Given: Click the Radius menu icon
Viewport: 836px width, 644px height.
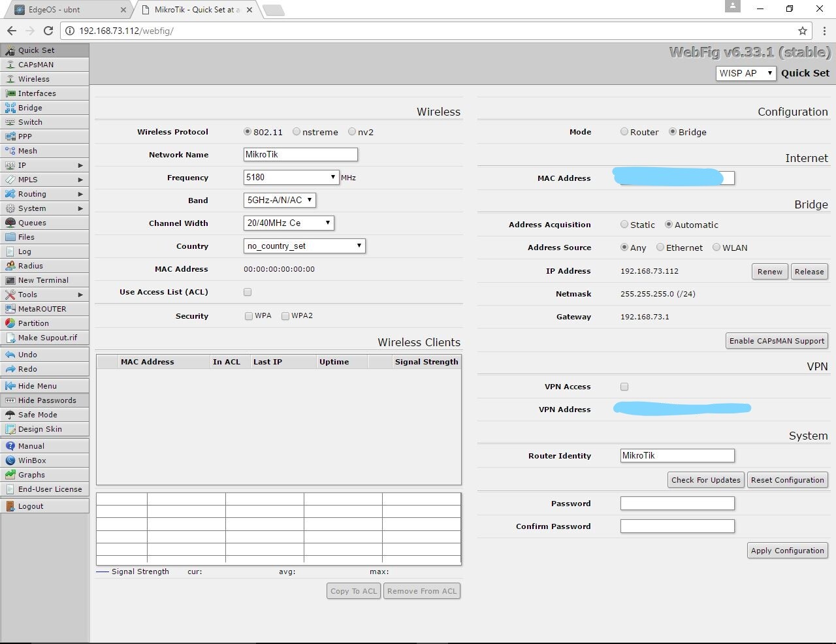Looking at the screenshot, I should pyautogui.click(x=10, y=266).
